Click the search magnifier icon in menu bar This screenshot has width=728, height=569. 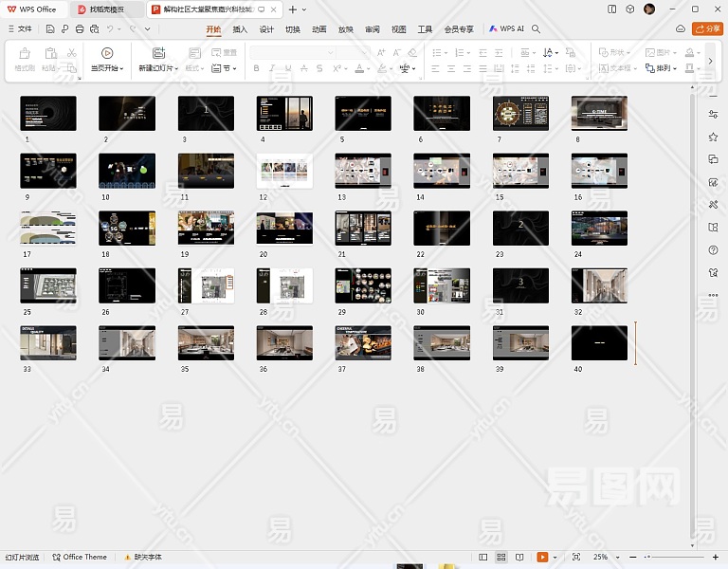tap(537, 29)
